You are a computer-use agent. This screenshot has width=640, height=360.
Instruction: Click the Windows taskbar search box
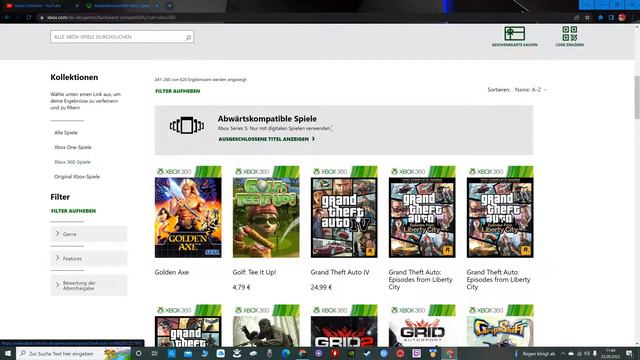coord(73,353)
